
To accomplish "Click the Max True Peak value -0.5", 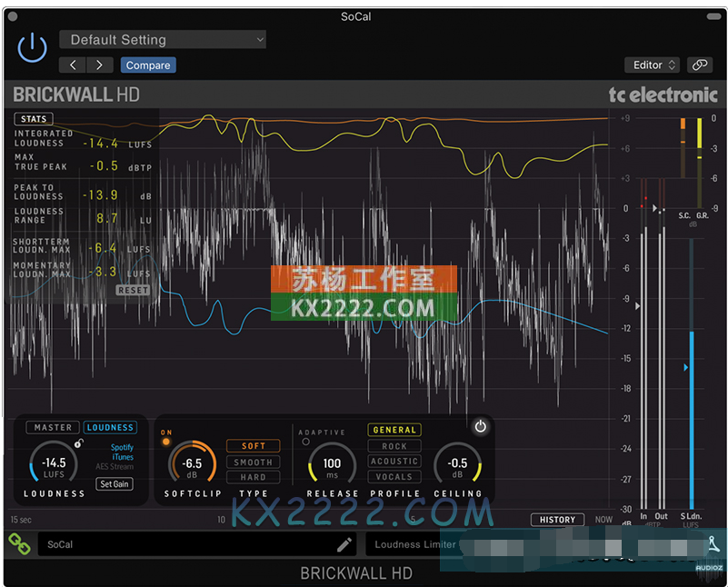I will tap(104, 166).
